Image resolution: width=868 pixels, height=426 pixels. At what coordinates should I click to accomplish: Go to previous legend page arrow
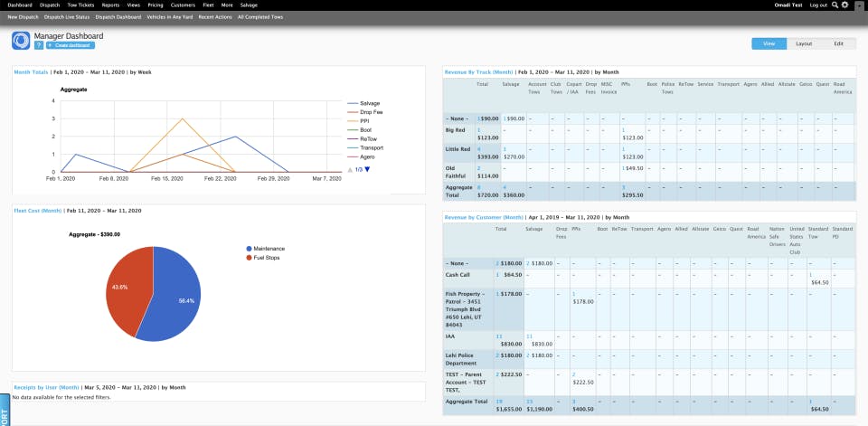coord(350,169)
